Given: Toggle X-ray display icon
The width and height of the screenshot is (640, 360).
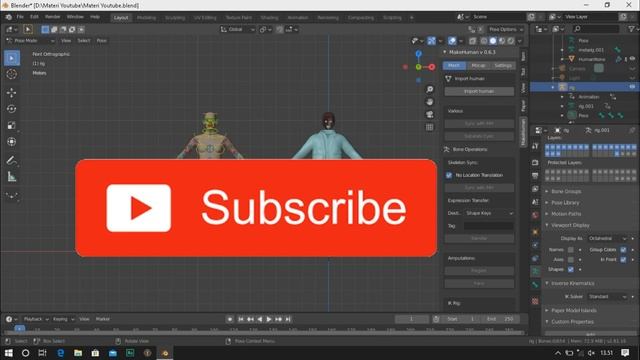Looking at the screenshot, I should point(473,41).
